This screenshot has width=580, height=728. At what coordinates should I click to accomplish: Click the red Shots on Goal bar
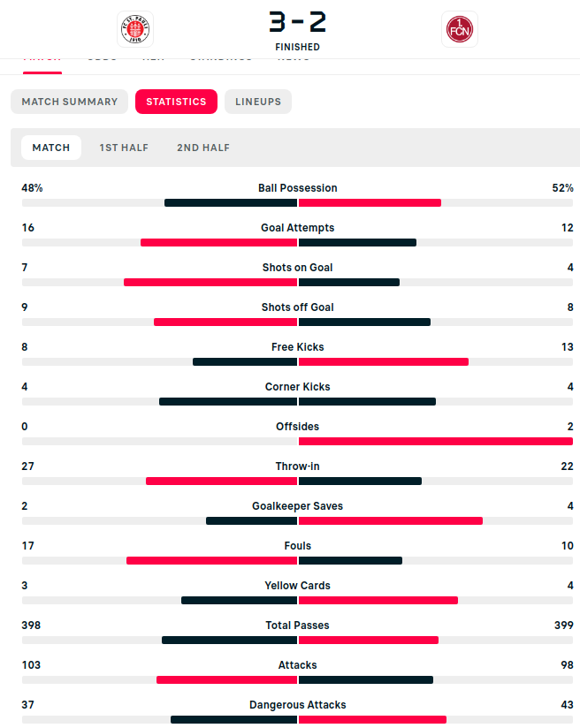pyautogui.click(x=210, y=283)
